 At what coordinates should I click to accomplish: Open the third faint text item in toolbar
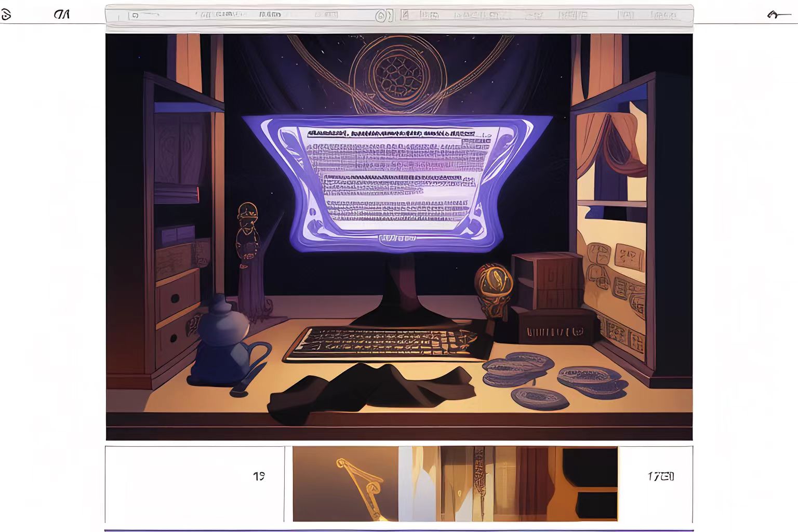tap(326, 15)
